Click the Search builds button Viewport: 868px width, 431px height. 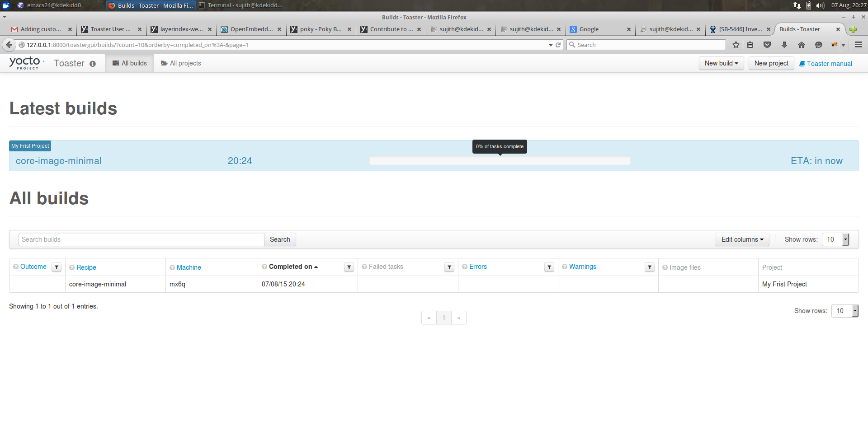click(x=280, y=239)
